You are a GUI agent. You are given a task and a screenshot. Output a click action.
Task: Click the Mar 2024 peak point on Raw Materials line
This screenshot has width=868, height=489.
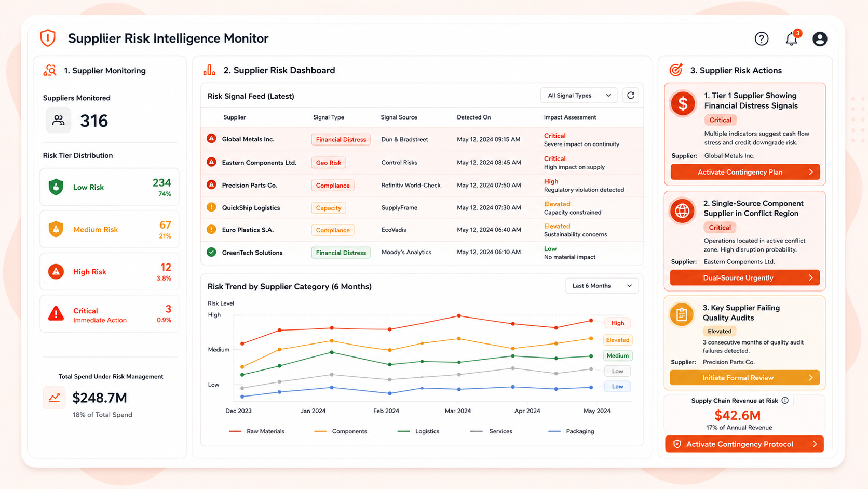pyautogui.click(x=459, y=315)
